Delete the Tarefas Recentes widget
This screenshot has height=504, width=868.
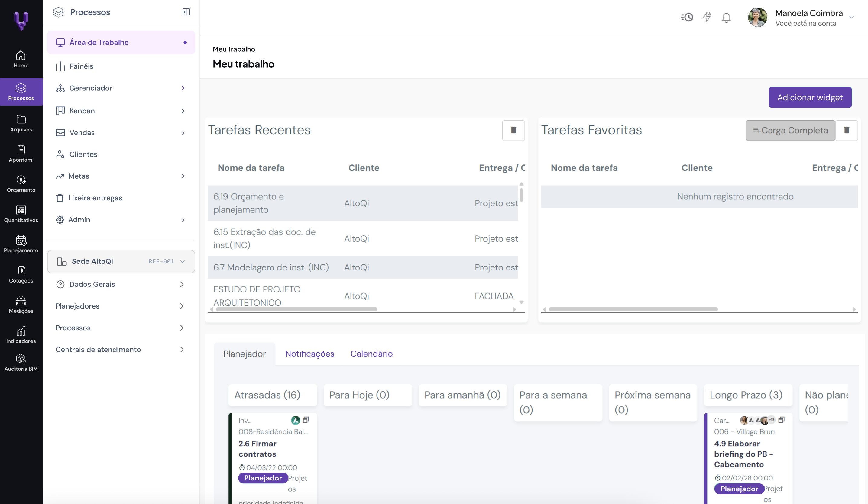[x=513, y=130]
